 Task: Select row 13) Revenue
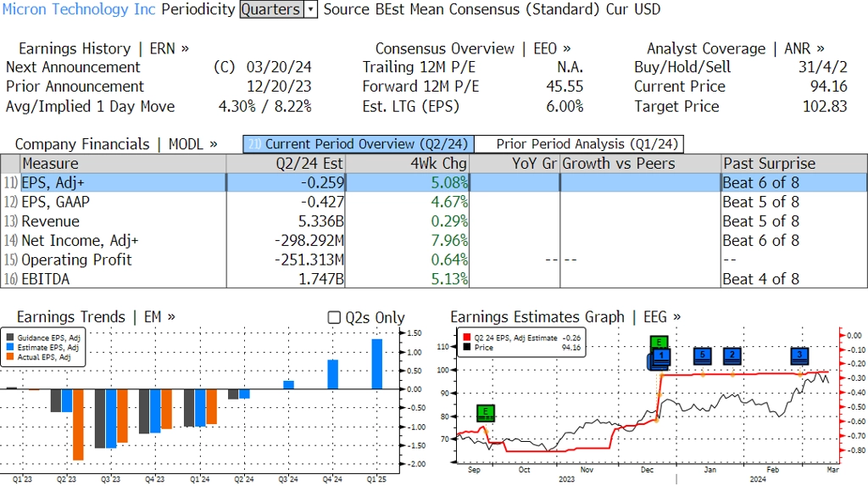434,221
